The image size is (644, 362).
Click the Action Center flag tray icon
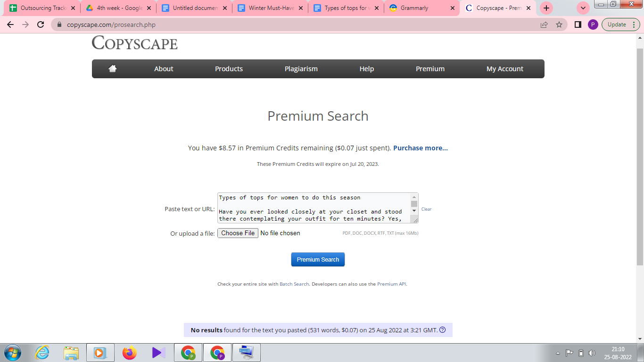pos(570,353)
